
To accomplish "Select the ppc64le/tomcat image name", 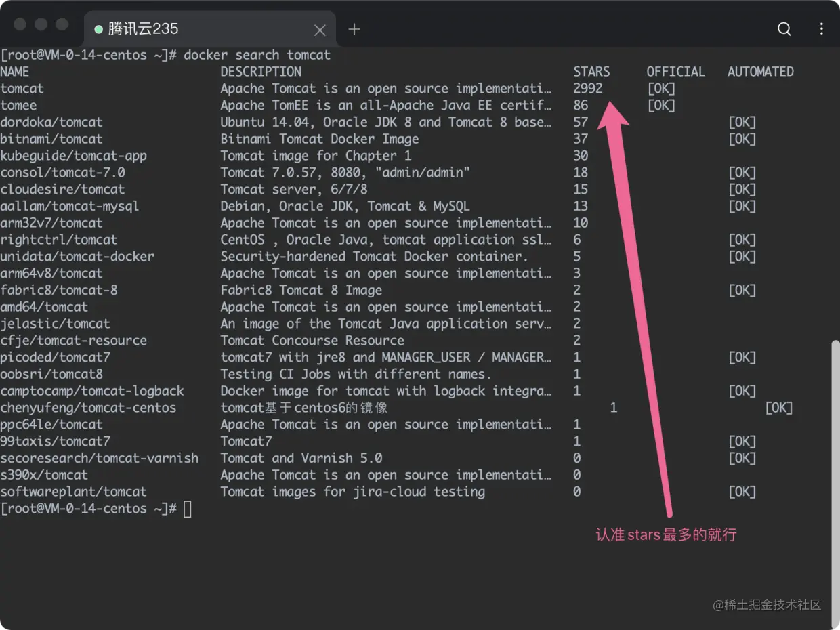I will (x=51, y=425).
